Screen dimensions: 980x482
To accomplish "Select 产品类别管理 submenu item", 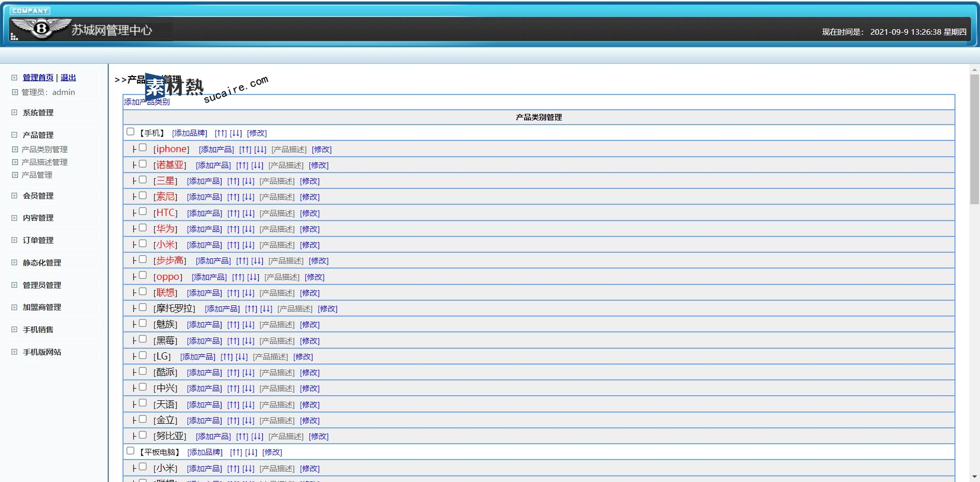I will tap(44, 149).
